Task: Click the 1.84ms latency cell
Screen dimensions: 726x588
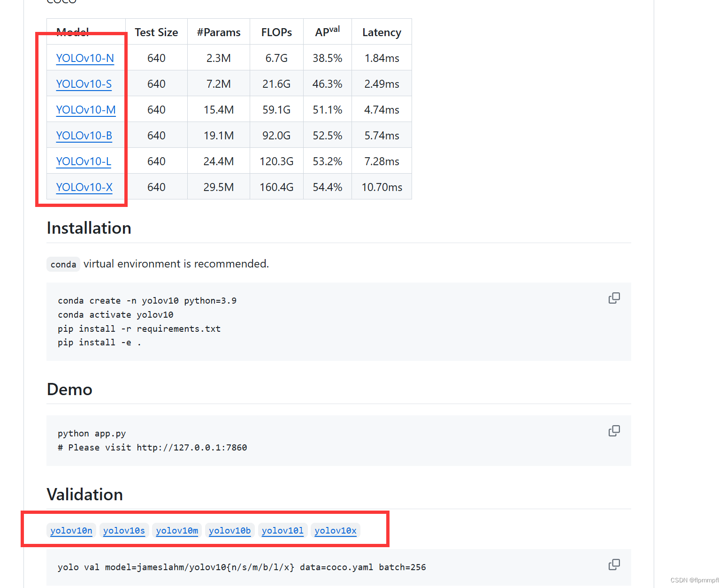Action: click(382, 58)
